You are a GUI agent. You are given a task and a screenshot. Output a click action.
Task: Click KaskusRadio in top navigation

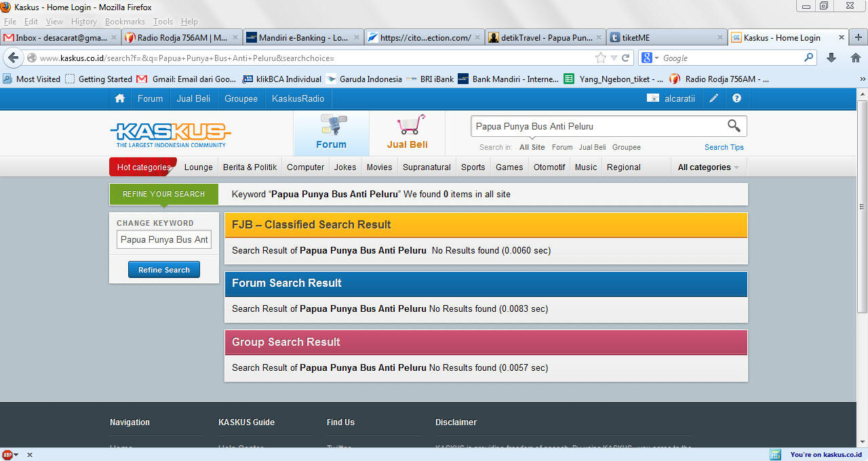click(298, 98)
